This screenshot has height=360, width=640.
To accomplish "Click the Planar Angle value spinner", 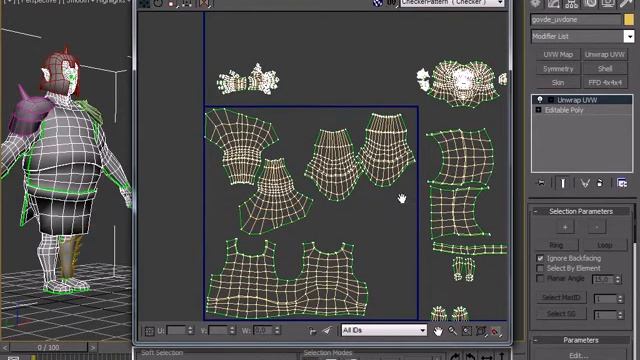I will (618, 279).
